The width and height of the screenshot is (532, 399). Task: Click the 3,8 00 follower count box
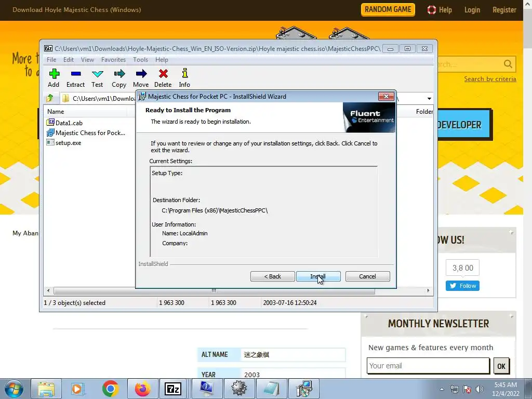coord(462,268)
